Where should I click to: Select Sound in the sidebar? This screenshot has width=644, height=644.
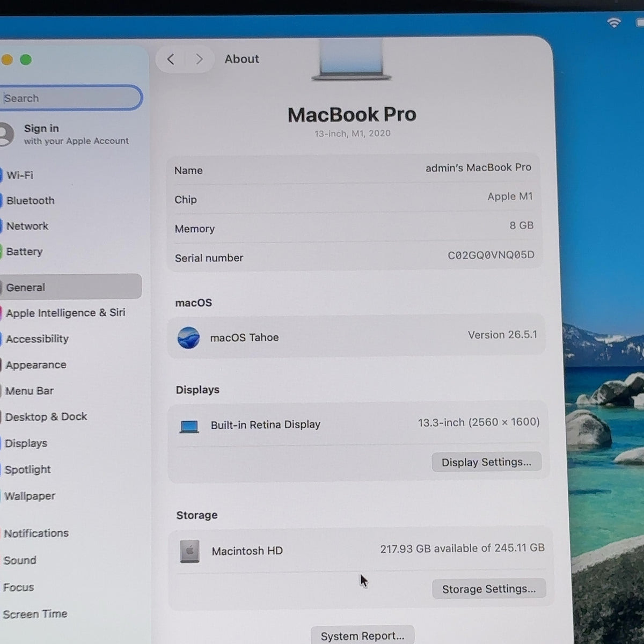[20, 560]
